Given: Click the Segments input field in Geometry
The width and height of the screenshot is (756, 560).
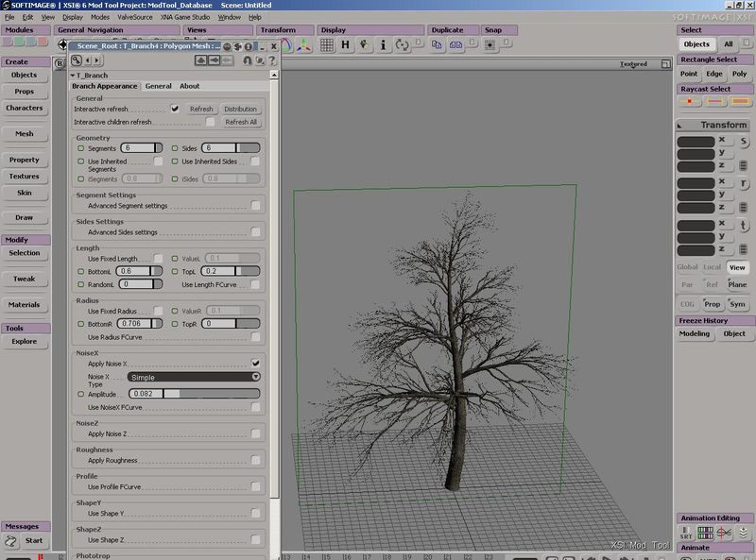Looking at the screenshot, I should [x=128, y=148].
